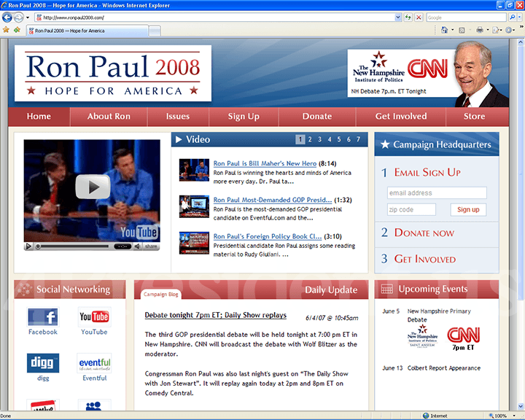Click the red Stop loading icon
Viewport: 525px width, 420px height.
[x=419, y=17]
